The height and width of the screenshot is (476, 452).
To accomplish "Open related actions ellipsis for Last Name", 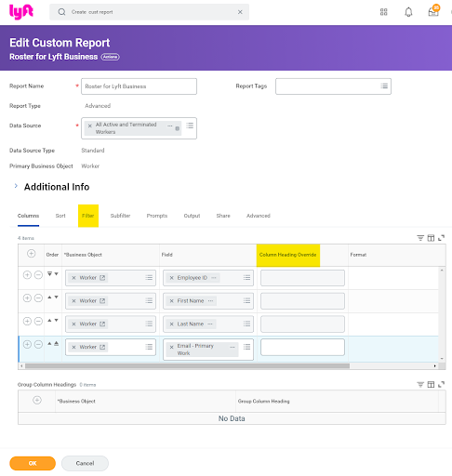I will [x=210, y=324].
